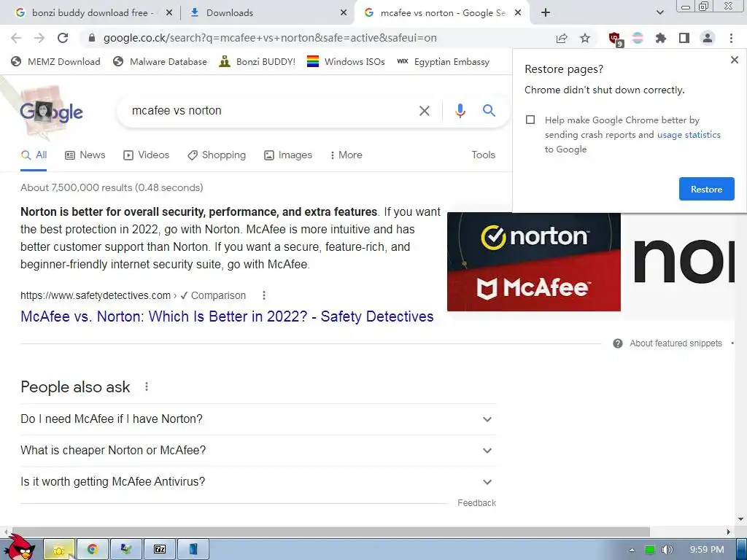This screenshot has height=560, width=747.
Task: Open the Malware Database bookmark
Action: point(160,62)
